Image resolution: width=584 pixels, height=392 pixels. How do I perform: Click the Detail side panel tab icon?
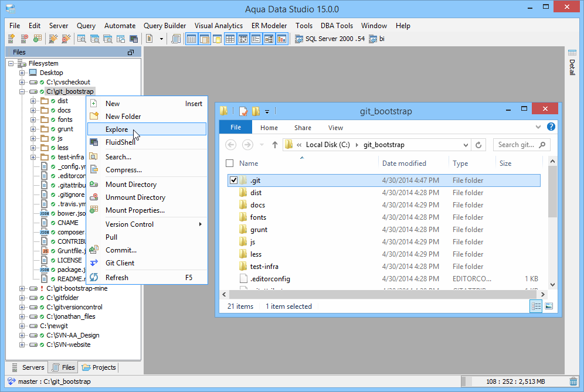pyautogui.click(x=572, y=53)
